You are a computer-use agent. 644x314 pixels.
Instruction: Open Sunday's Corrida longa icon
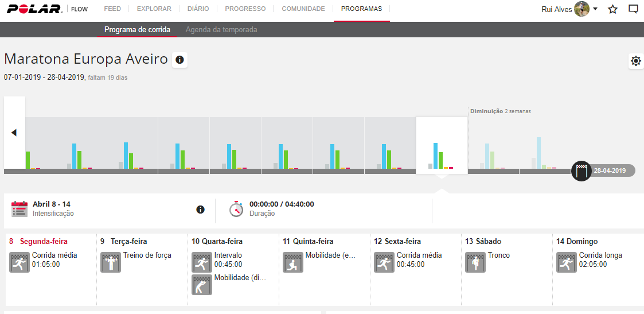coord(566,262)
